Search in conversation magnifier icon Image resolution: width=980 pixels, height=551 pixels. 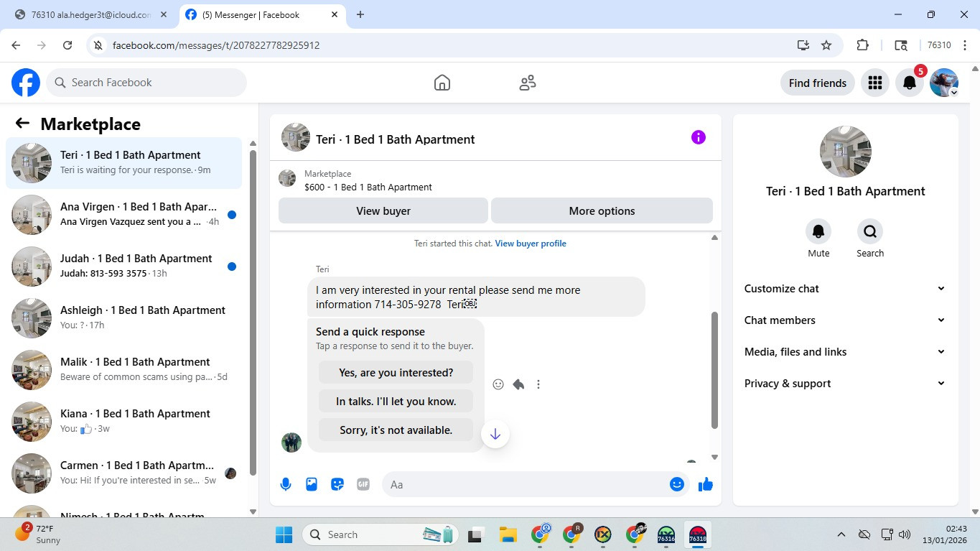870,231
